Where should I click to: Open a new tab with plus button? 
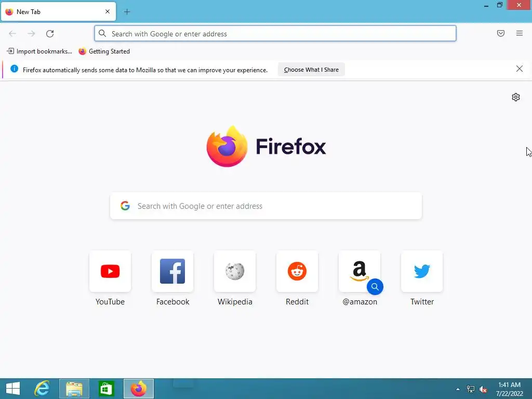click(127, 12)
